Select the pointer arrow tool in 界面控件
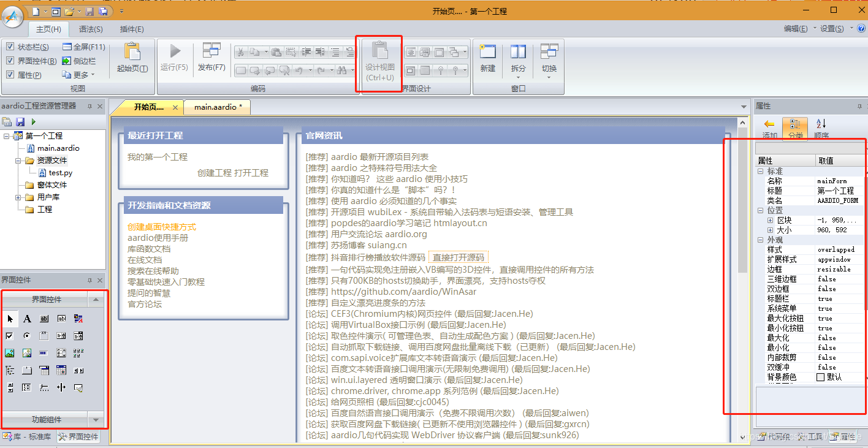This screenshot has height=448, width=868. click(x=10, y=319)
